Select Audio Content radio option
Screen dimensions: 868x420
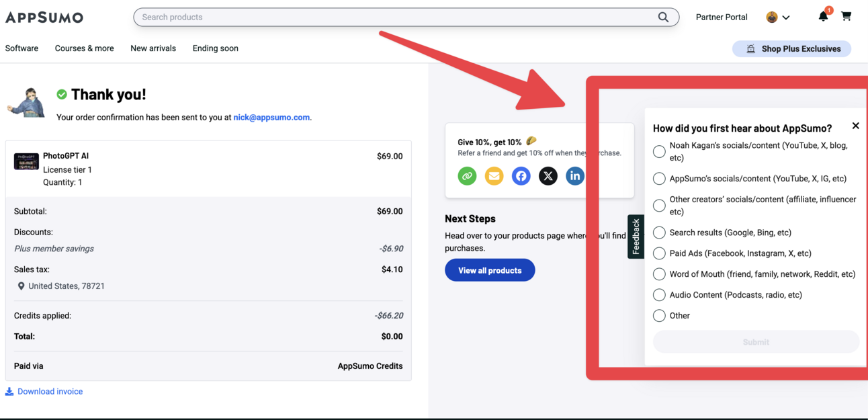coord(659,295)
